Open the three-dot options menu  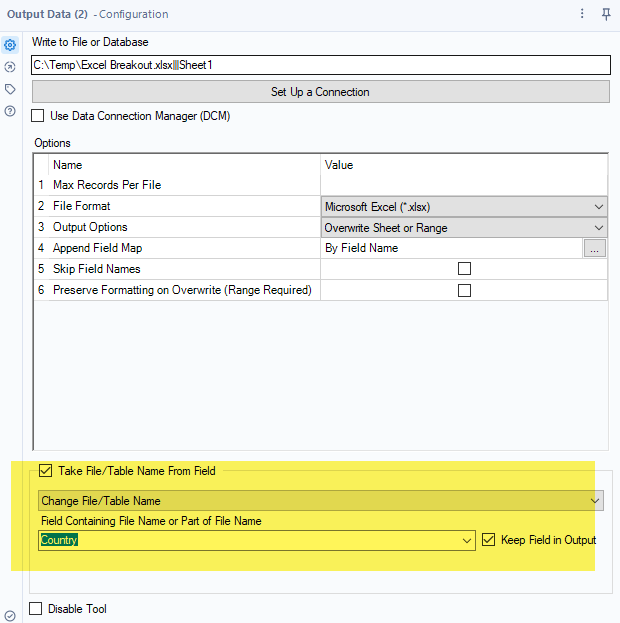point(583,14)
